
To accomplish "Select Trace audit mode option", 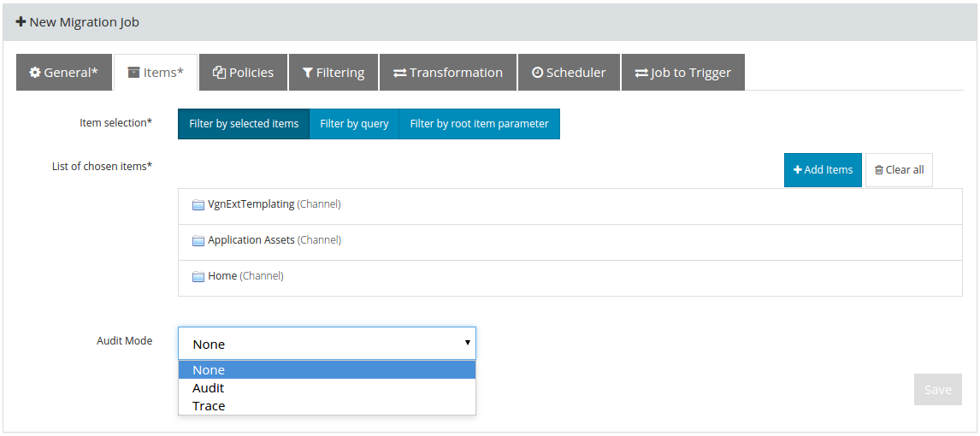I will [x=327, y=406].
